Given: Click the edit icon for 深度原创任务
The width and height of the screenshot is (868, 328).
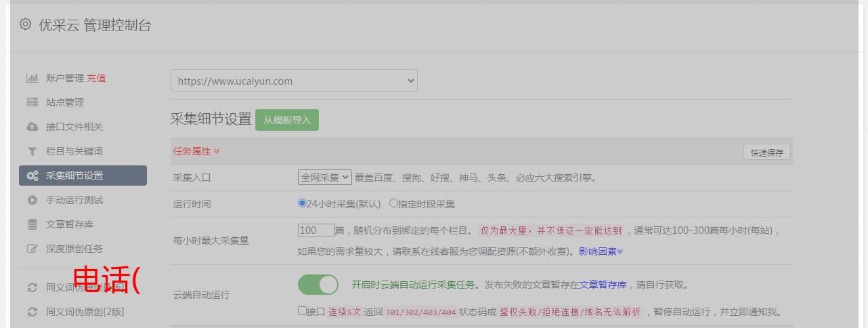Looking at the screenshot, I should [x=32, y=249].
